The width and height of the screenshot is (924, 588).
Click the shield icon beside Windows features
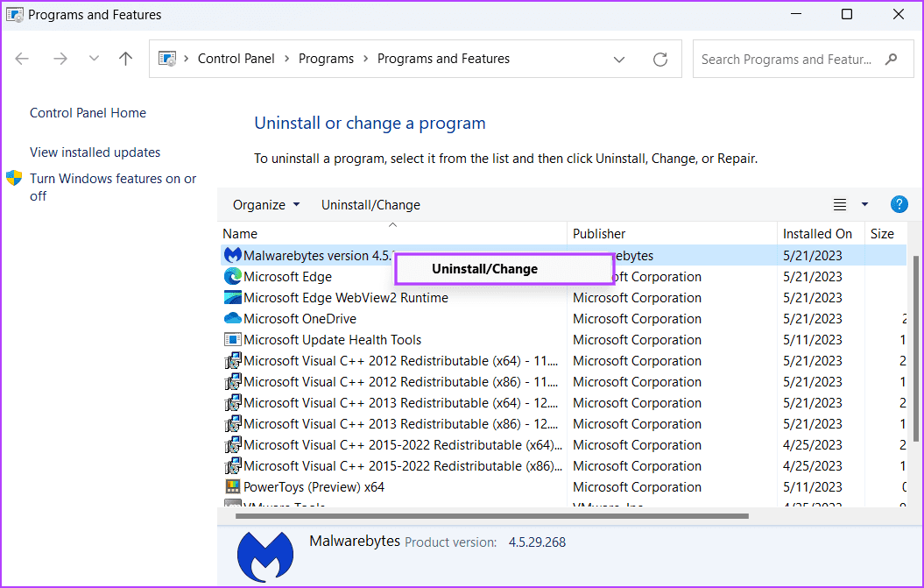pos(14,178)
